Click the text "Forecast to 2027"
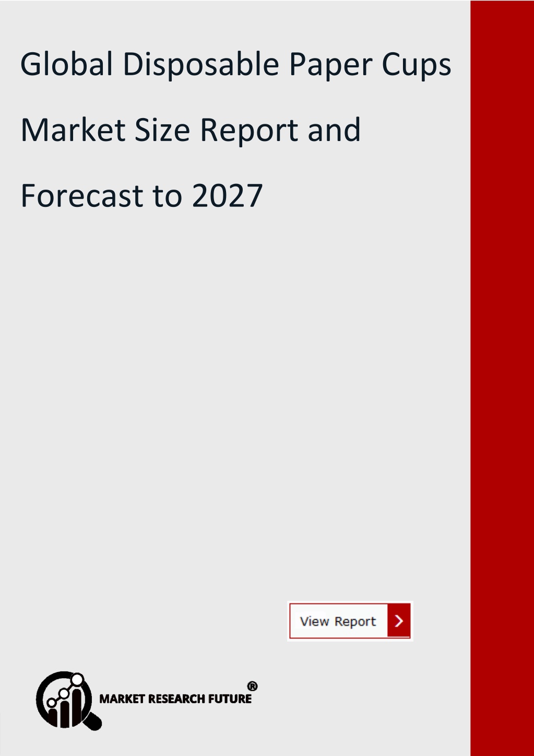 click(141, 195)
